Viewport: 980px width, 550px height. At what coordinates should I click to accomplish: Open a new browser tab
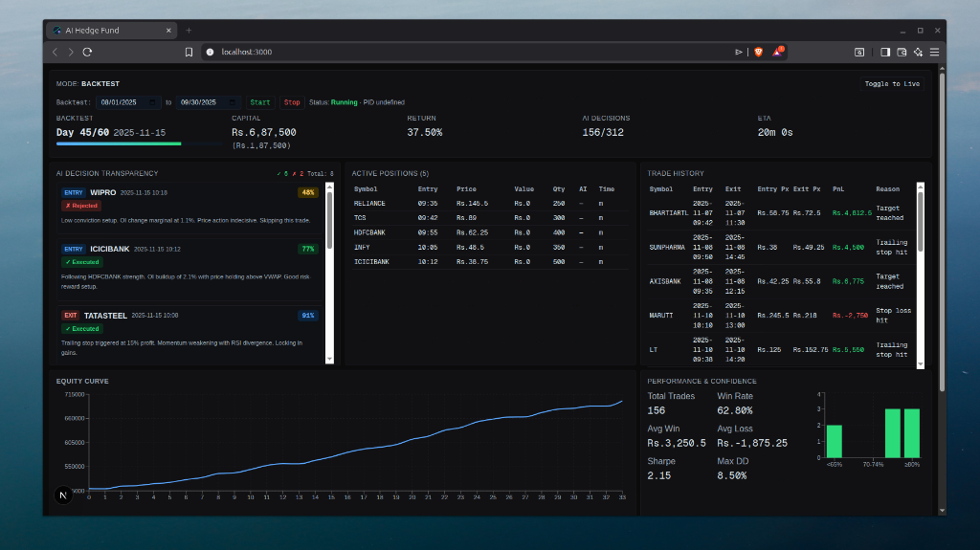click(x=189, y=30)
